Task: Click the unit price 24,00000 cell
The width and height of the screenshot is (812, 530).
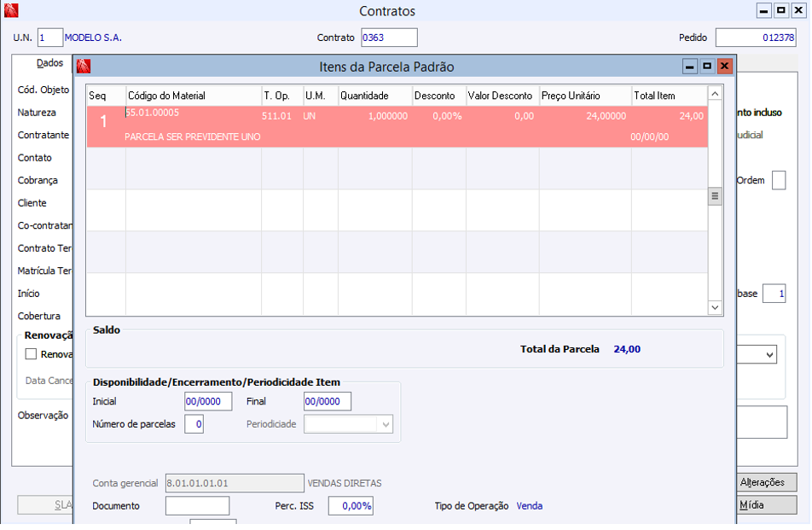Action: tap(606, 116)
